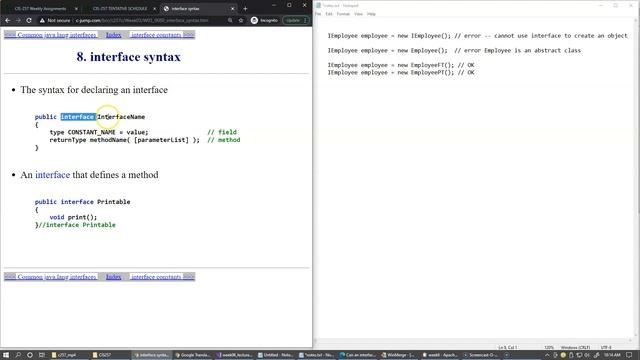This screenshot has width=640, height=360.
Task: Close the CIS-257 TENTATIVE SCHEDULE tab
Action: pos(154,9)
